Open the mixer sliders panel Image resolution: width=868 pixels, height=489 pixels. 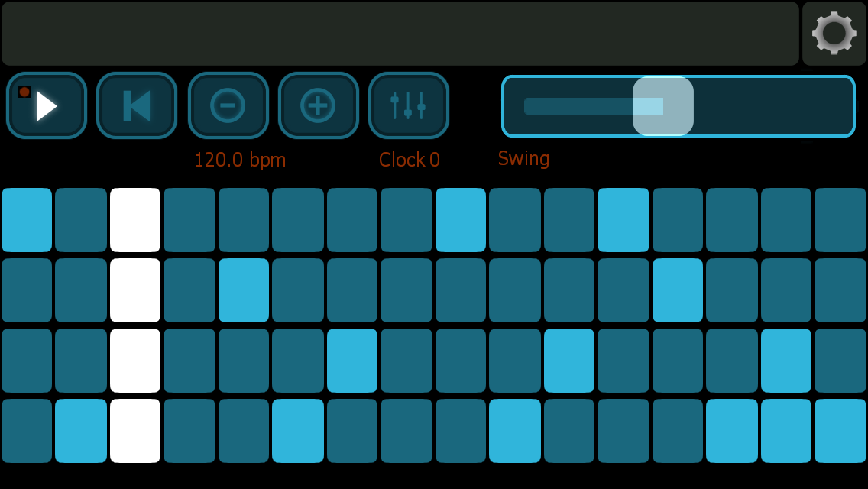pos(408,105)
